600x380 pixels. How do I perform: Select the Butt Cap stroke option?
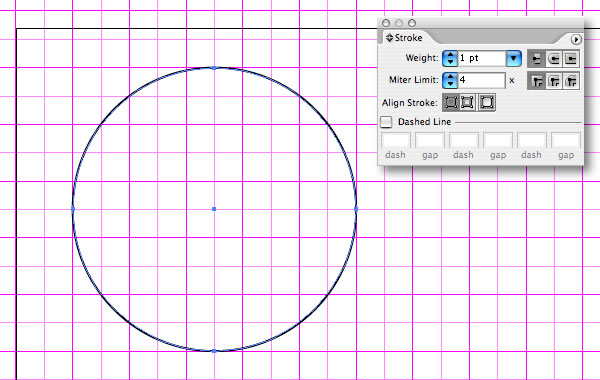(536, 59)
